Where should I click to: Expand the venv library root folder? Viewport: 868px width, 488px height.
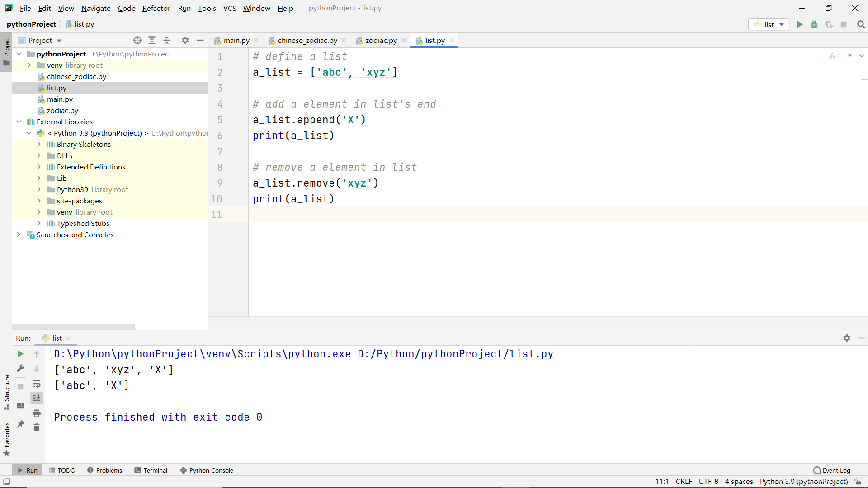click(x=29, y=65)
